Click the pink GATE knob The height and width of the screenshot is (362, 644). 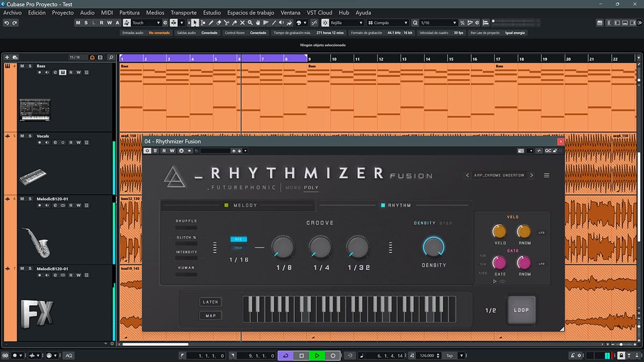(x=500, y=263)
